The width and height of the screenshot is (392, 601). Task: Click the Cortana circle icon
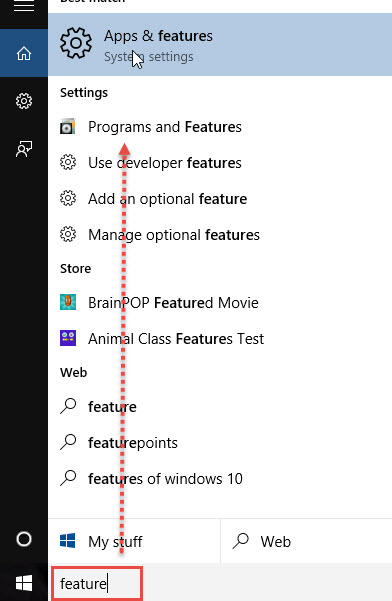[x=24, y=539]
